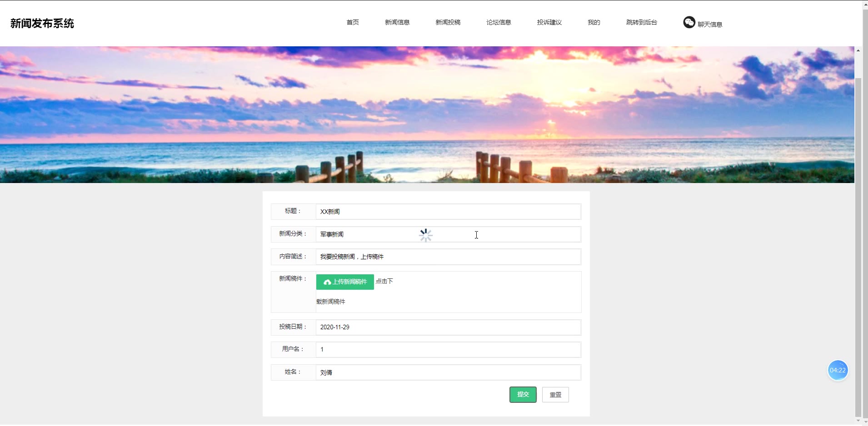Click the green 提交 button
868x426 pixels.
coord(523,395)
